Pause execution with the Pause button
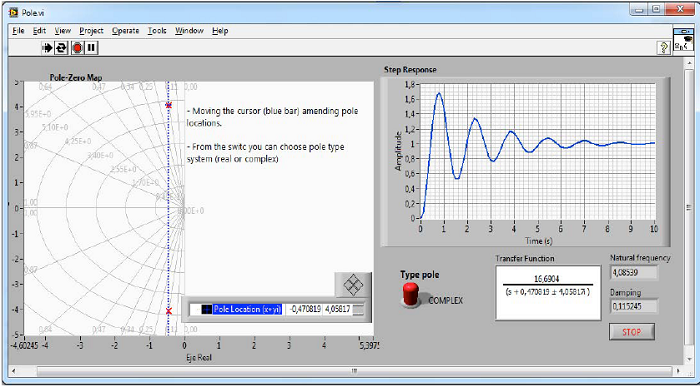 tap(92, 48)
